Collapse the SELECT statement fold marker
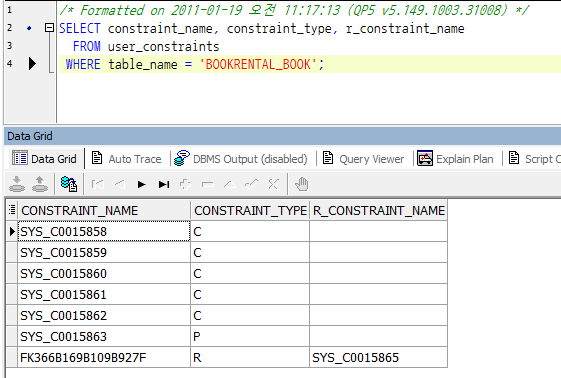This screenshot has height=378, width=561. pos(49,28)
